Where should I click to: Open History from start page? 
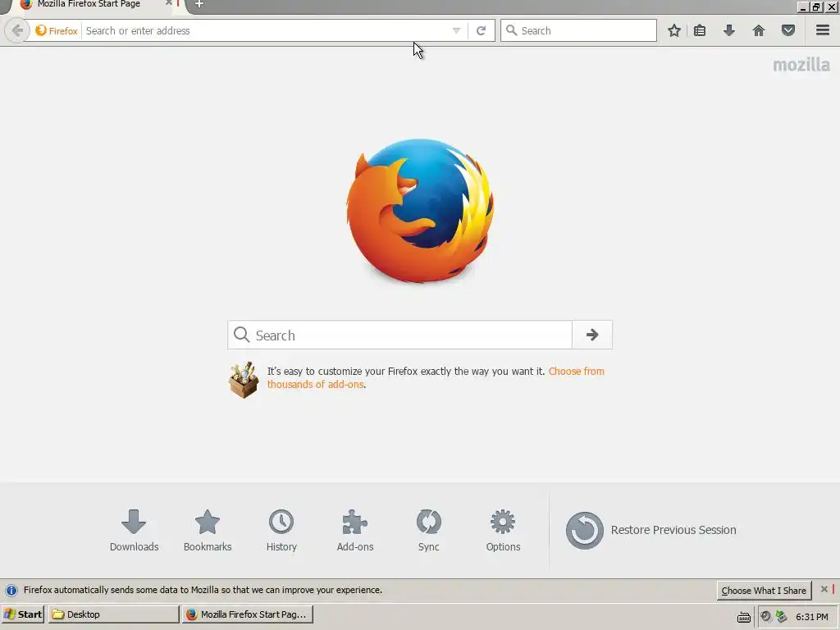click(281, 531)
